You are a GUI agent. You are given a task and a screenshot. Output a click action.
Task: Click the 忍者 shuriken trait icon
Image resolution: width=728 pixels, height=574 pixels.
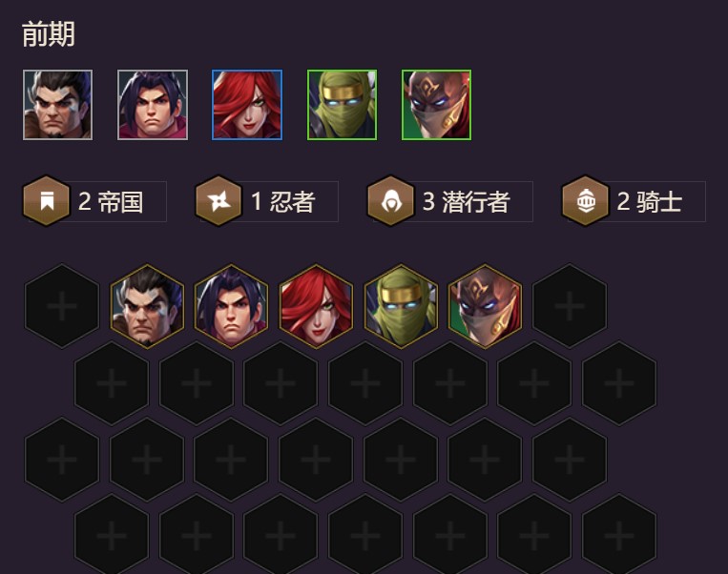(x=218, y=201)
